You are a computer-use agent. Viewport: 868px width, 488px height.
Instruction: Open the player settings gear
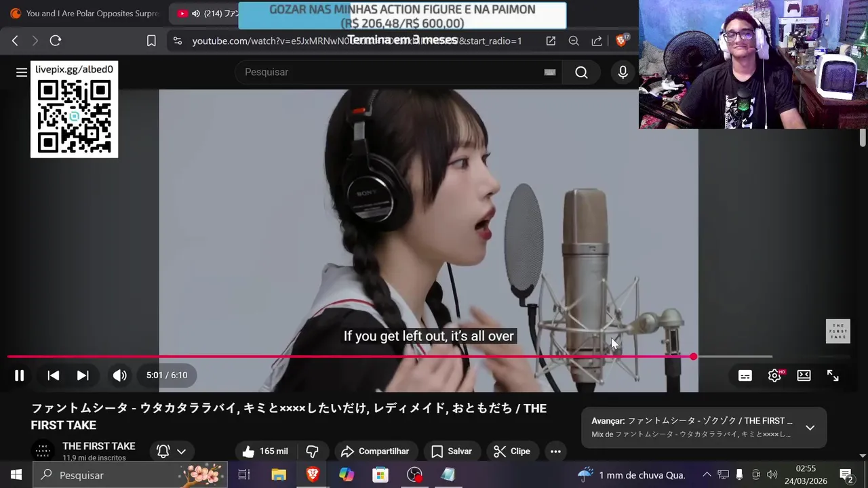pyautogui.click(x=774, y=375)
